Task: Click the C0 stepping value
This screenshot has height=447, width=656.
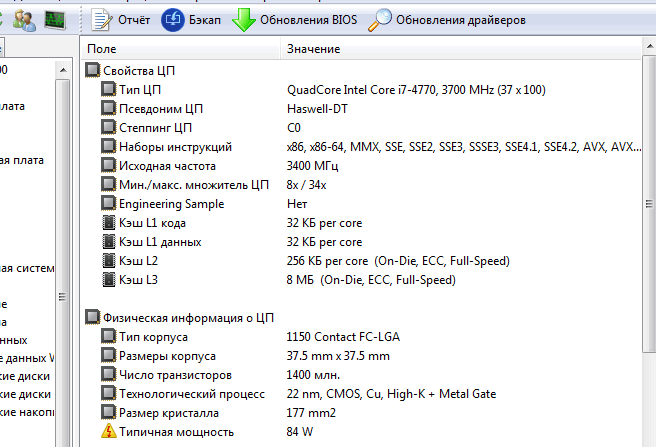Action: 294,128
